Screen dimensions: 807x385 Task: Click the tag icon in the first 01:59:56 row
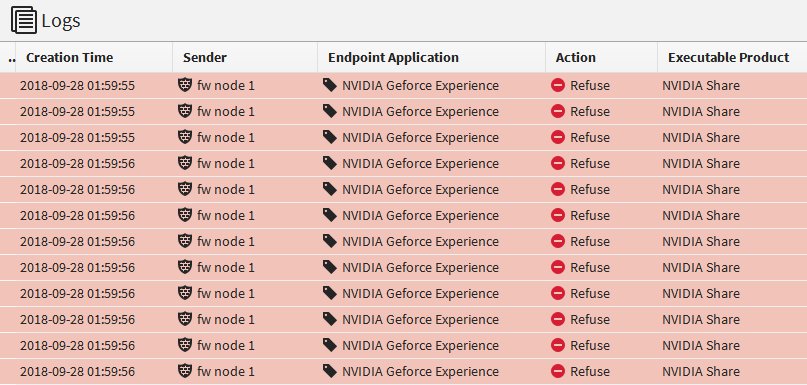(x=329, y=163)
